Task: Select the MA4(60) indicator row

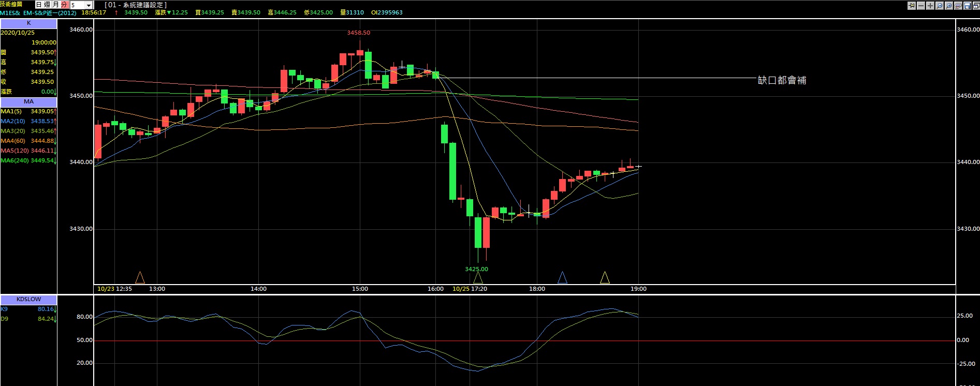Action: (28, 141)
